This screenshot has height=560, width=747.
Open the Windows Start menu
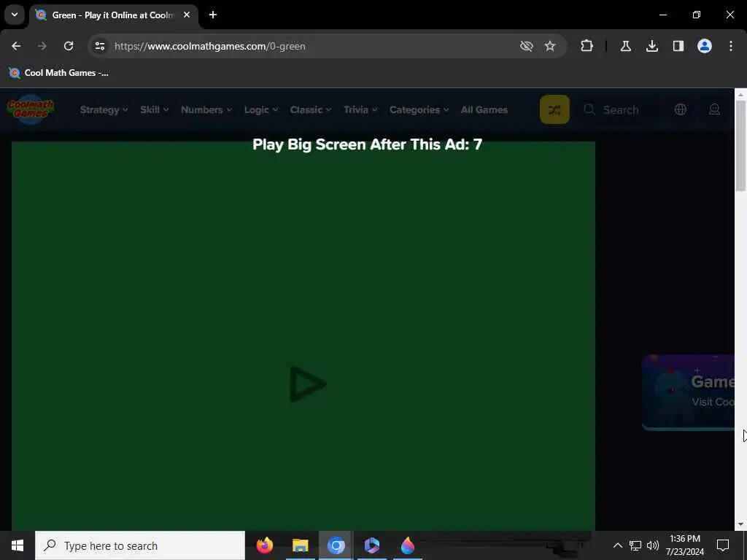(18, 545)
